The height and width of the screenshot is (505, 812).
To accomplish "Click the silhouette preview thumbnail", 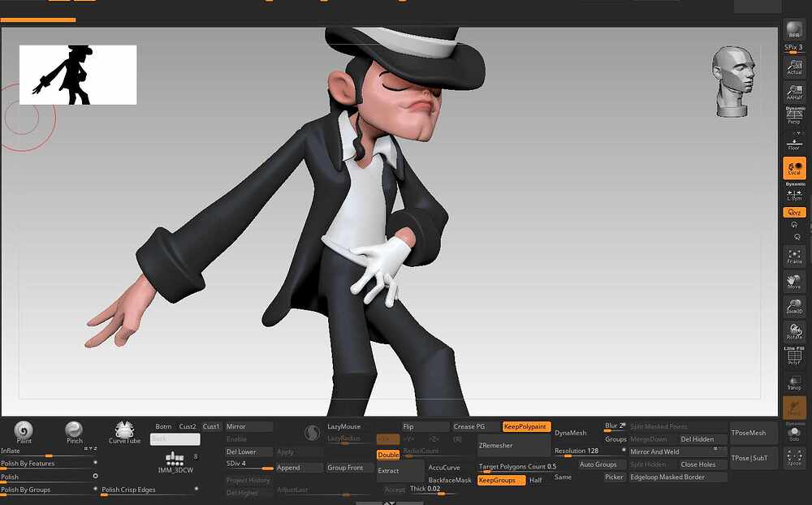I will 78,76.
